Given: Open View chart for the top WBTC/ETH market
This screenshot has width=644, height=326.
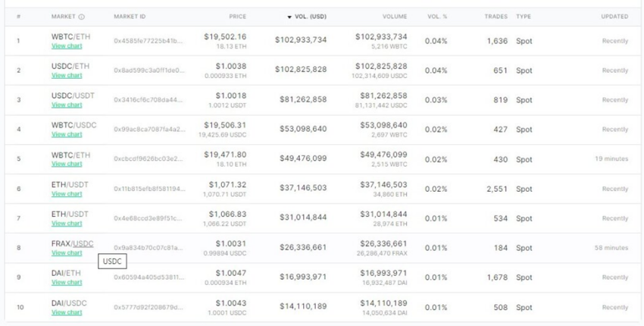Looking at the screenshot, I should [67, 46].
